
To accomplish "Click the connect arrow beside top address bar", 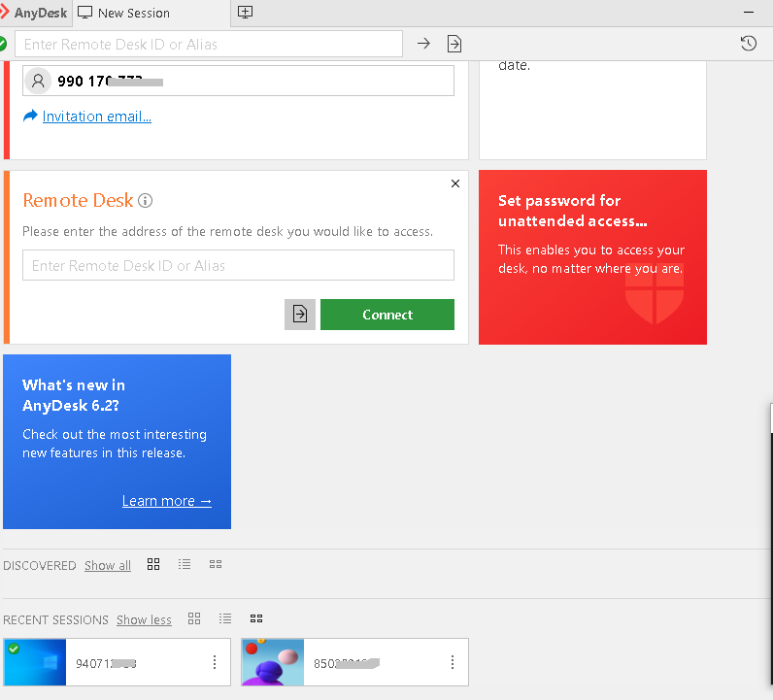I will tap(423, 44).
